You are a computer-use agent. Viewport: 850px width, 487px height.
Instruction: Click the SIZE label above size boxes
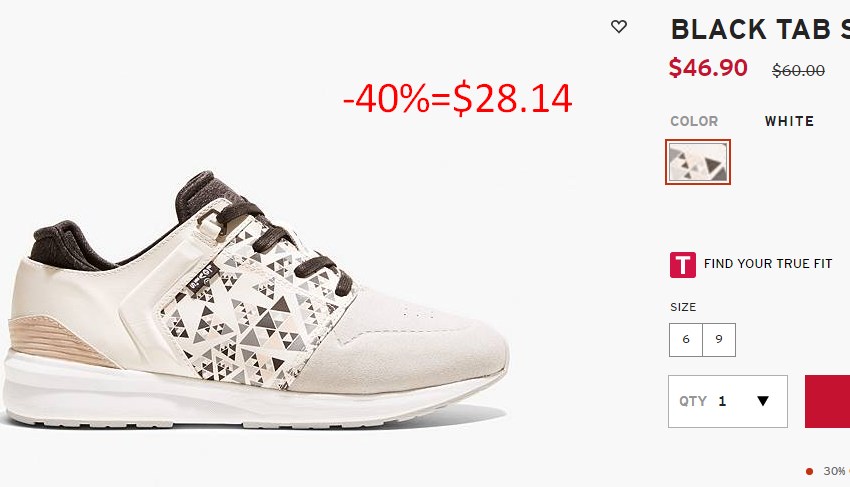tap(683, 307)
